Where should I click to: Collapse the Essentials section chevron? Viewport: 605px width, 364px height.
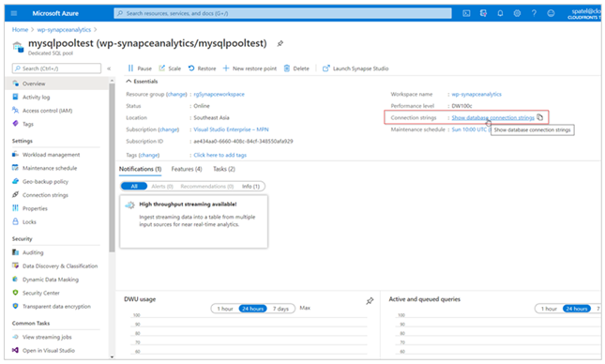pos(129,82)
